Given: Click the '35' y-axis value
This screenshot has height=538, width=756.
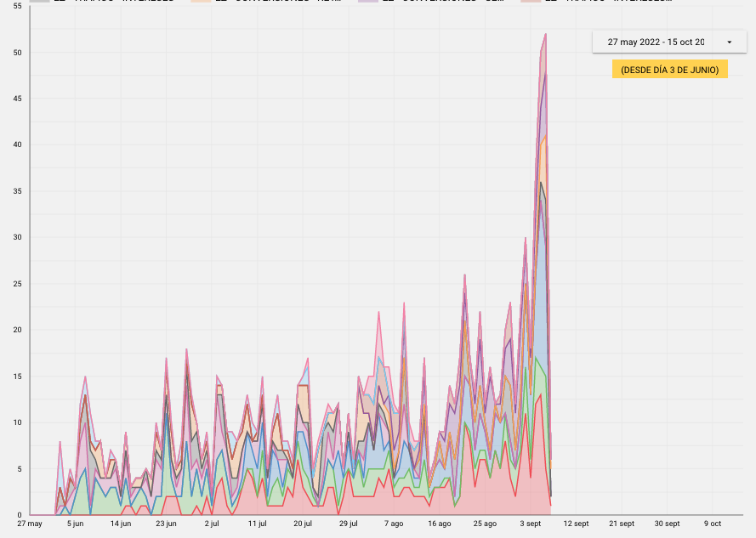Looking at the screenshot, I should (x=17, y=191).
